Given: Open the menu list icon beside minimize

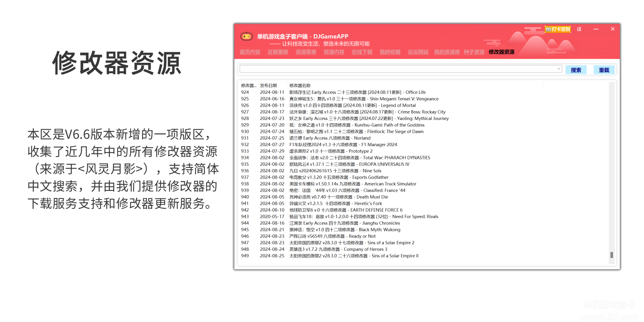Looking at the screenshot, I should click(x=579, y=29).
